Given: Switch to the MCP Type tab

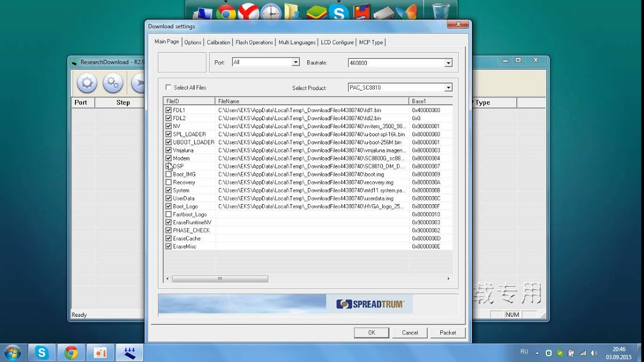Looking at the screenshot, I should pyautogui.click(x=371, y=42).
